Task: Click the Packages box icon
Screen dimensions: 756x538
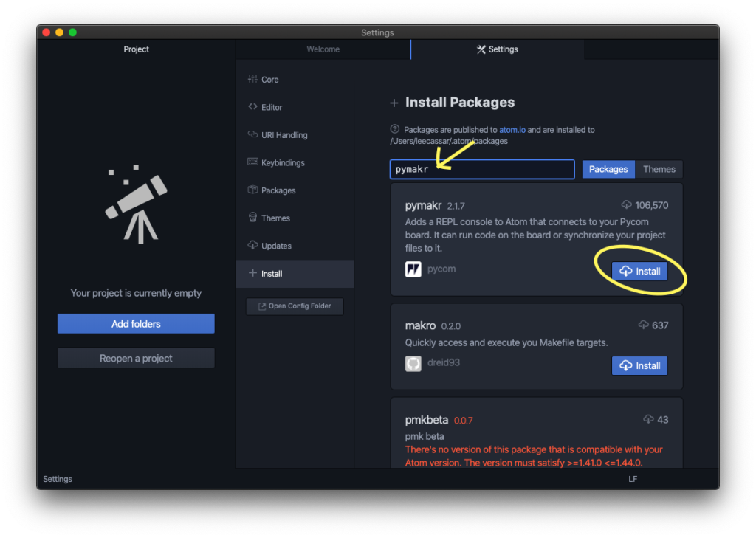Action: point(252,190)
